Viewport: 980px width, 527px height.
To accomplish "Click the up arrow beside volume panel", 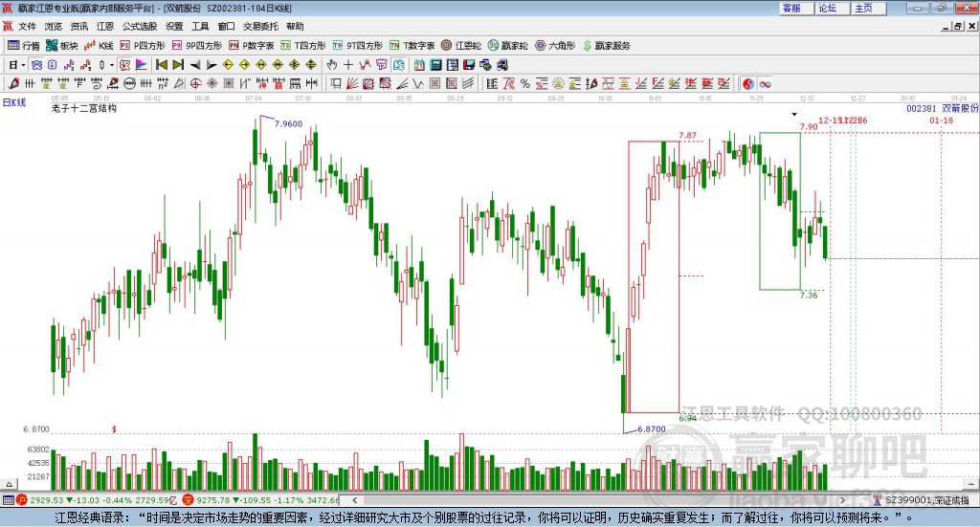I will [10, 484].
